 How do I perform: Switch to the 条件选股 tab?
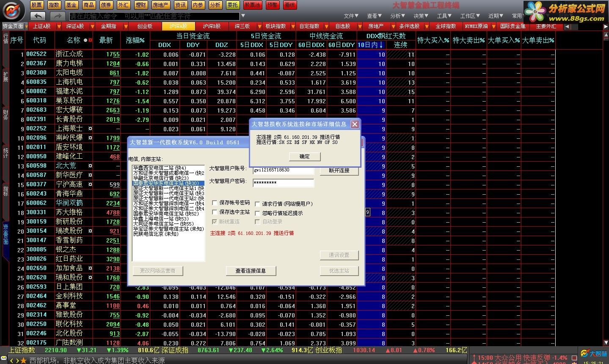(x=410, y=26)
